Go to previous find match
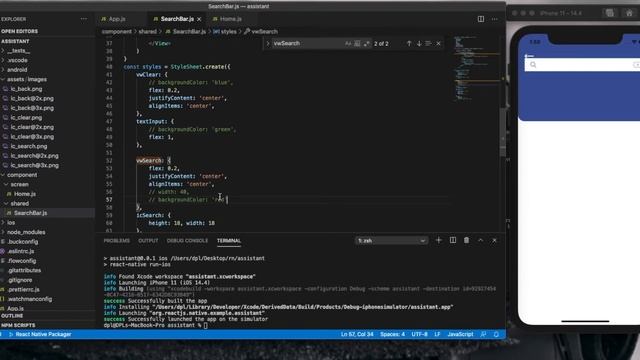The height and width of the screenshot is (360, 640). tap(409, 43)
